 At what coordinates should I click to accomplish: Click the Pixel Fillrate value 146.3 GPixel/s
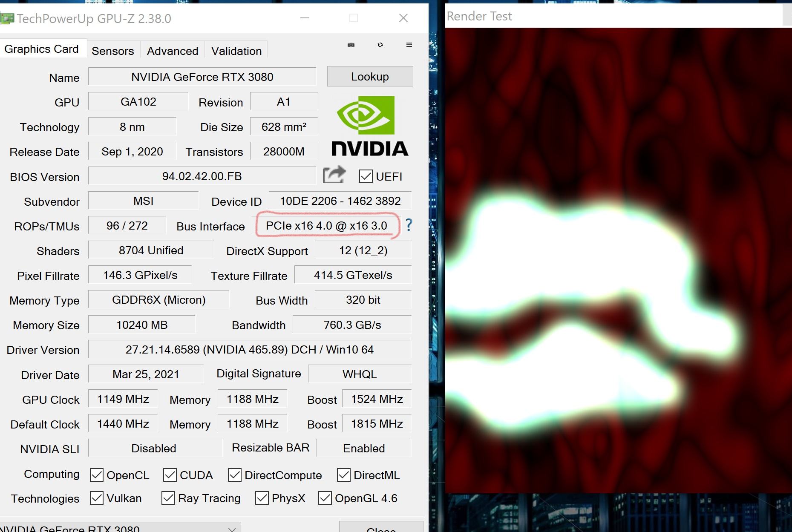(140, 275)
